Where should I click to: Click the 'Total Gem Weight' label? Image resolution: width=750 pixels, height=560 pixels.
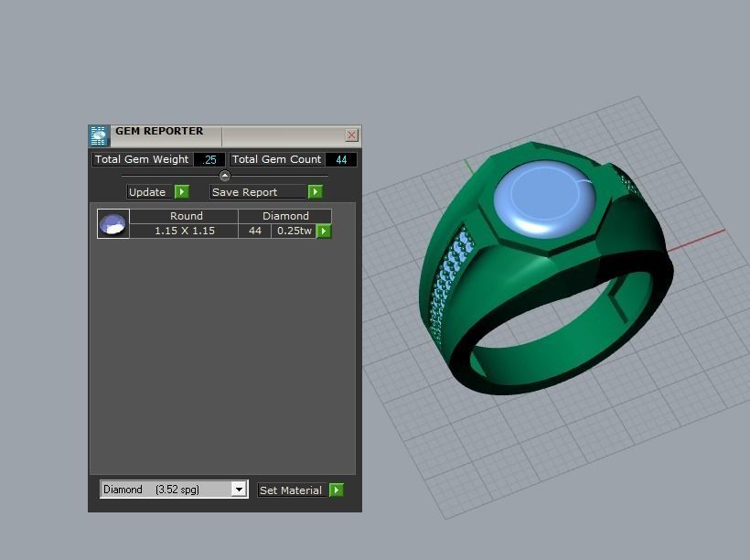point(142,159)
